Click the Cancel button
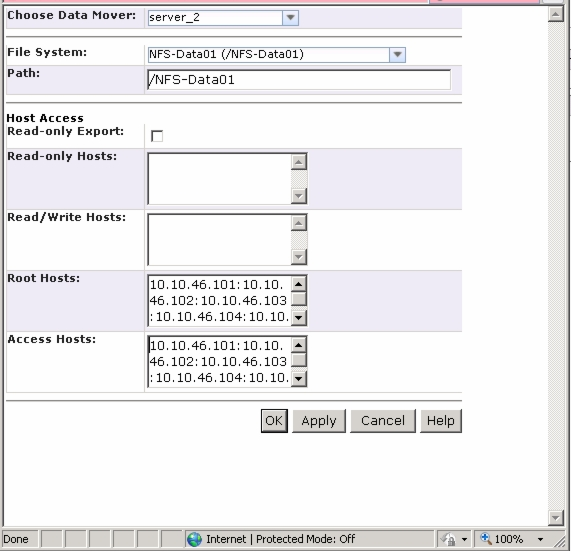571x557 pixels. click(383, 421)
